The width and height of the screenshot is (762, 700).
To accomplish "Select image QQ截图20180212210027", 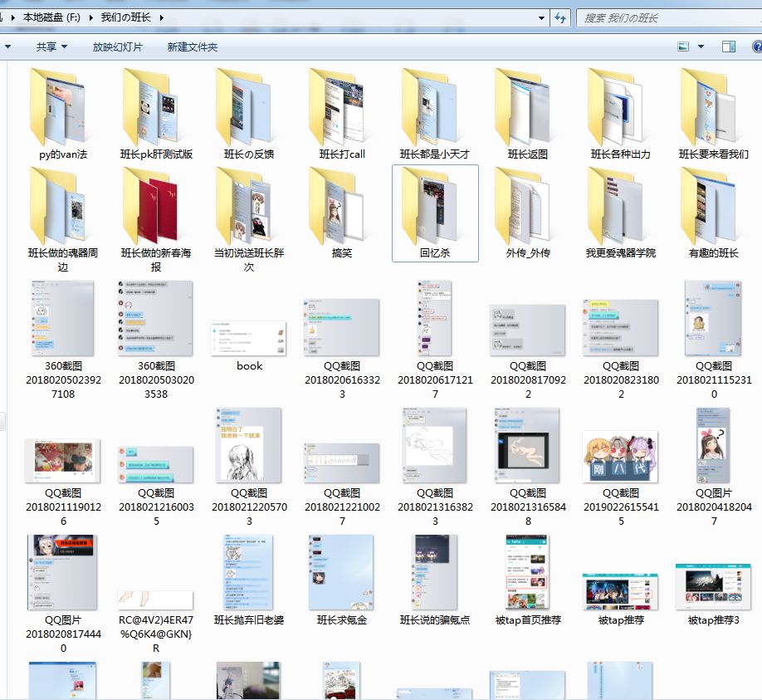I will coord(342,484).
